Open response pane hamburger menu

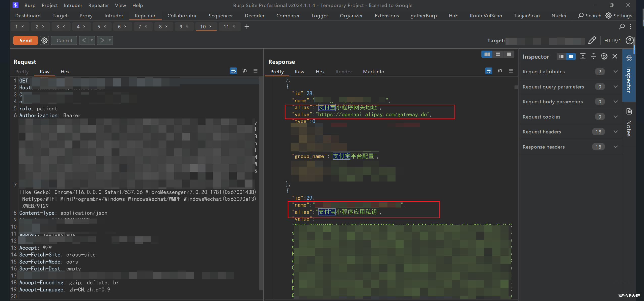[x=511, y=71]
